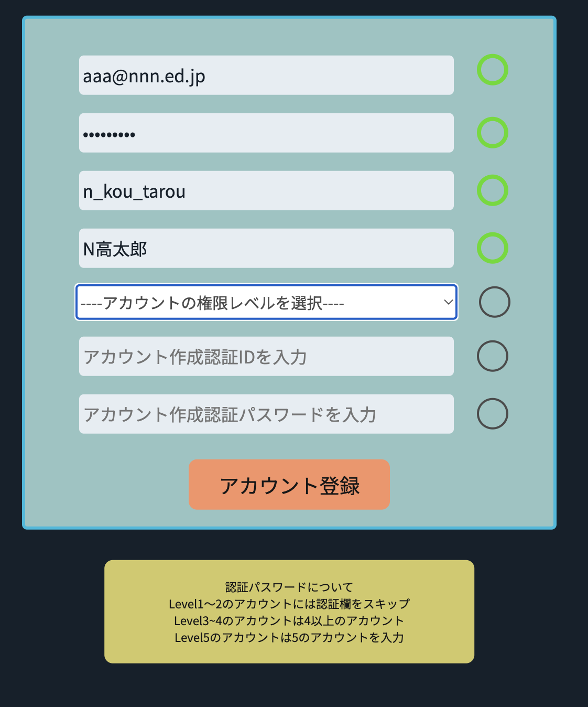Toggle the validation indicator for the email row
This screenshot has width=588, height=707.
tap(492, 69)
